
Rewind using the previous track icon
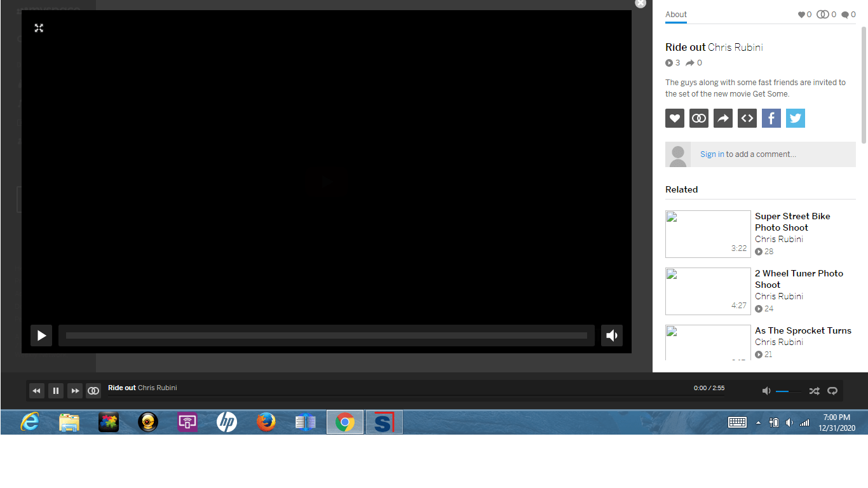tap(36, 390)
